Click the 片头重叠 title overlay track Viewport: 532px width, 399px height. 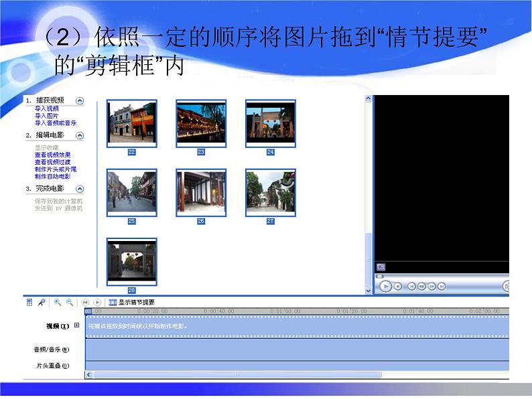pyautogui.click(x=297, y=366)
